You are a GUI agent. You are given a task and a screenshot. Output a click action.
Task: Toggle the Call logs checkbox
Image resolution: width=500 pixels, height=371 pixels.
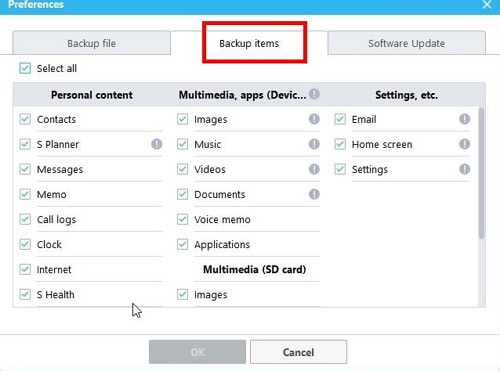click(25, 219)
